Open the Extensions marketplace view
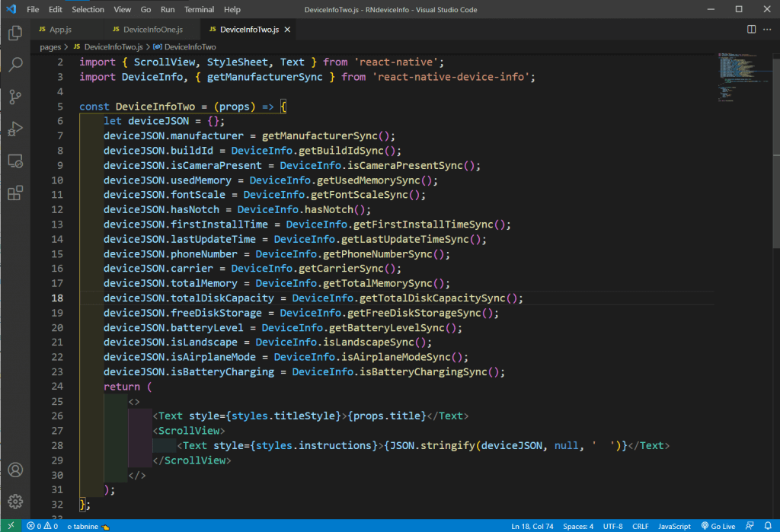Screen dimensions: 780x532 tap(14, 193)
